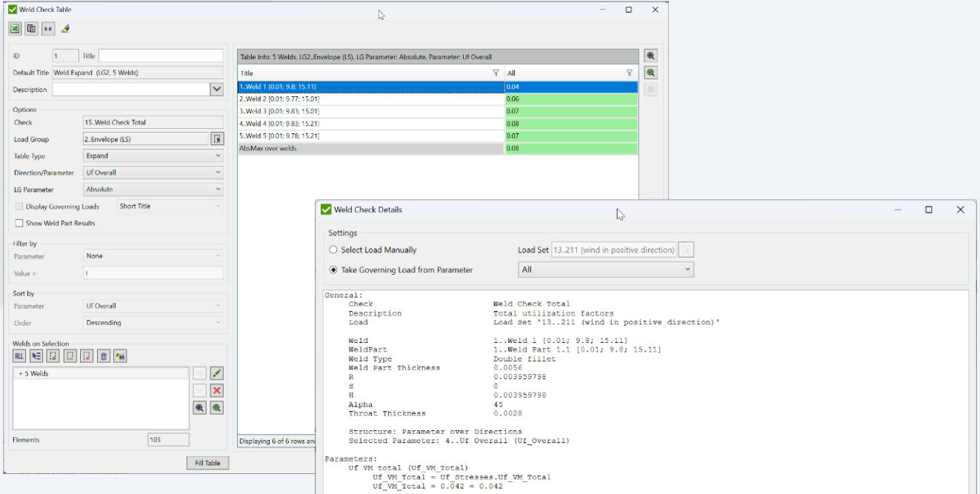
Task: Click the Default Title field Weld Expand
Action: click(138, 73)
